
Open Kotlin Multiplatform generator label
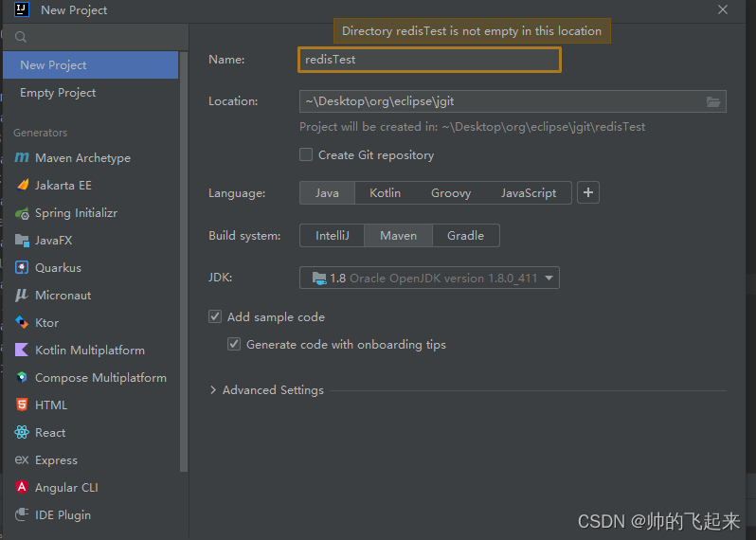pos(90,350)
